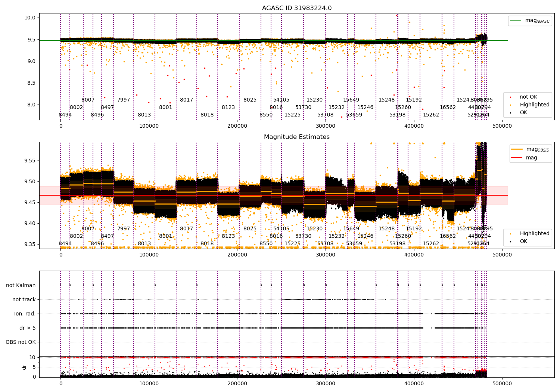Click obsid label 8007 in top plot

point(88,100)
